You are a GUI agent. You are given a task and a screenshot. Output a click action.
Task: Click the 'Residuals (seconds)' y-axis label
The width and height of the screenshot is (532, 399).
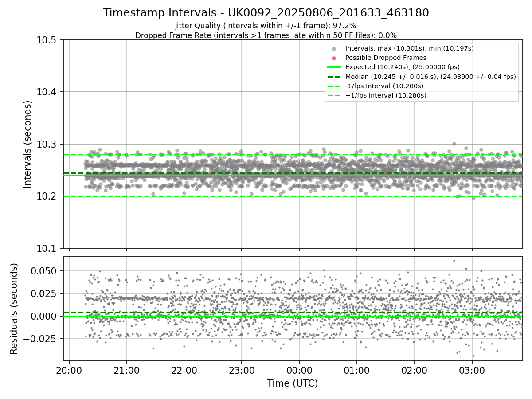[14, 309]
